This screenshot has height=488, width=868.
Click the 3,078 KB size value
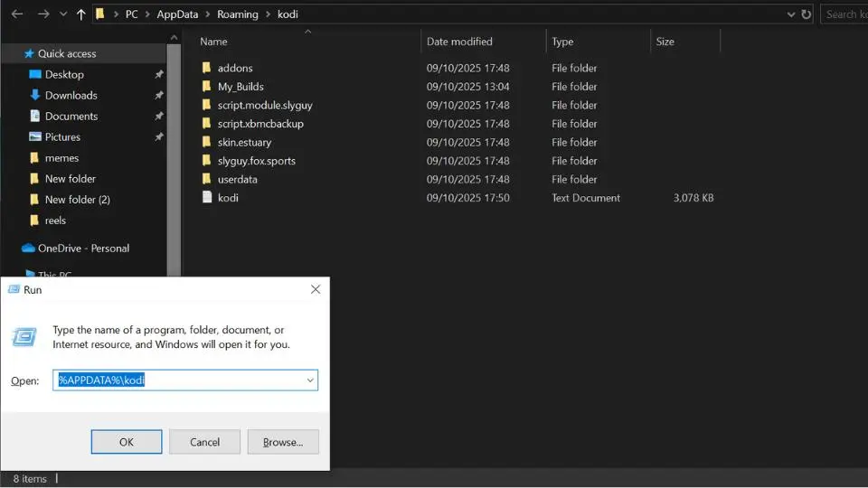693,198
